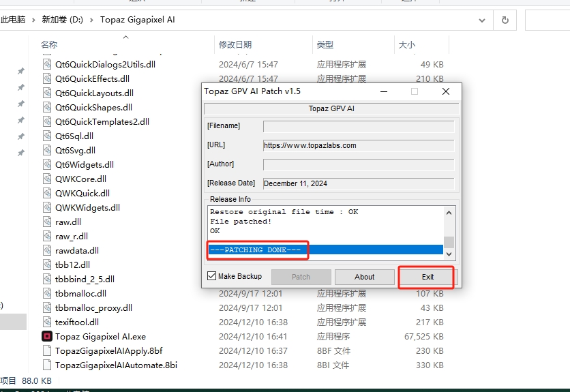The width and height of the screenshot is (570, 392).
Task: Refresh the Explorer folder view
Action: coord(505,20)
